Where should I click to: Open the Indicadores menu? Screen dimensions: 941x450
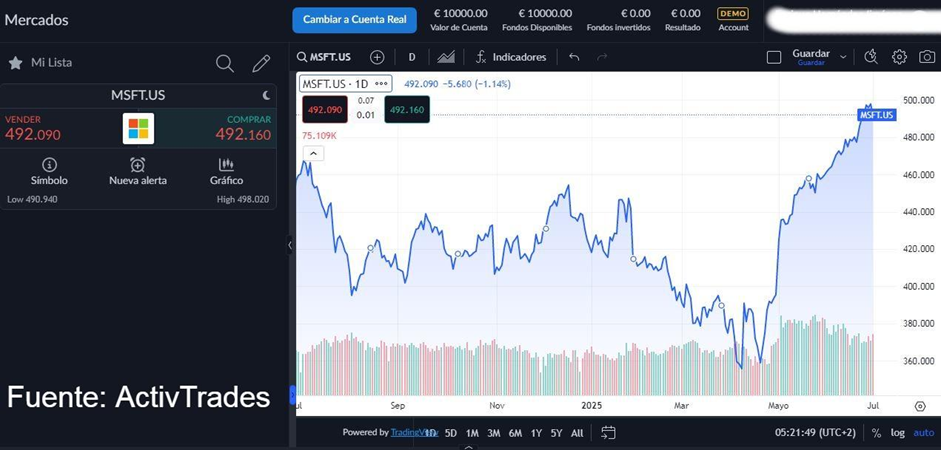tap(511, 57)
